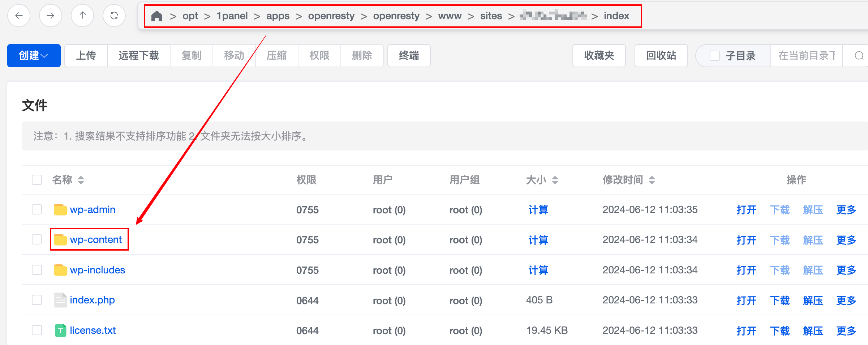
Task: Enable the 子目录 subdirectory search checkbox
Action: tap(714, 56)
